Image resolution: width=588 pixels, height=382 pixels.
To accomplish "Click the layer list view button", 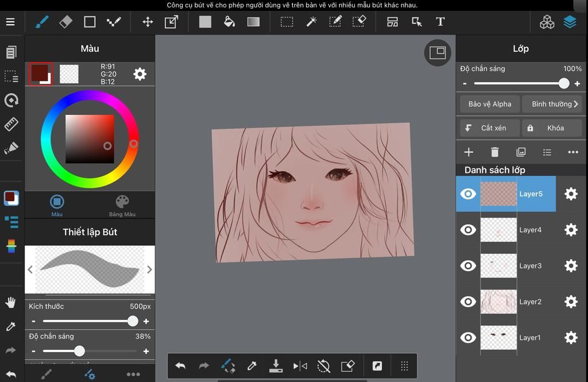I will [x=547, y=152].
